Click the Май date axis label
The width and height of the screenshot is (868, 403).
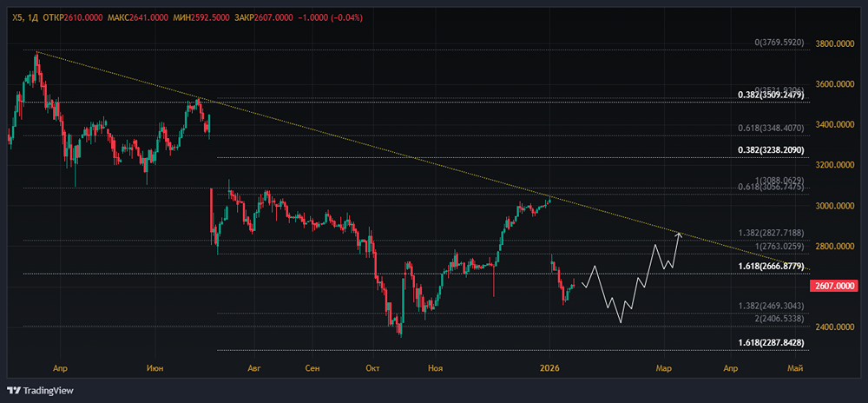[x=795, y=368]
